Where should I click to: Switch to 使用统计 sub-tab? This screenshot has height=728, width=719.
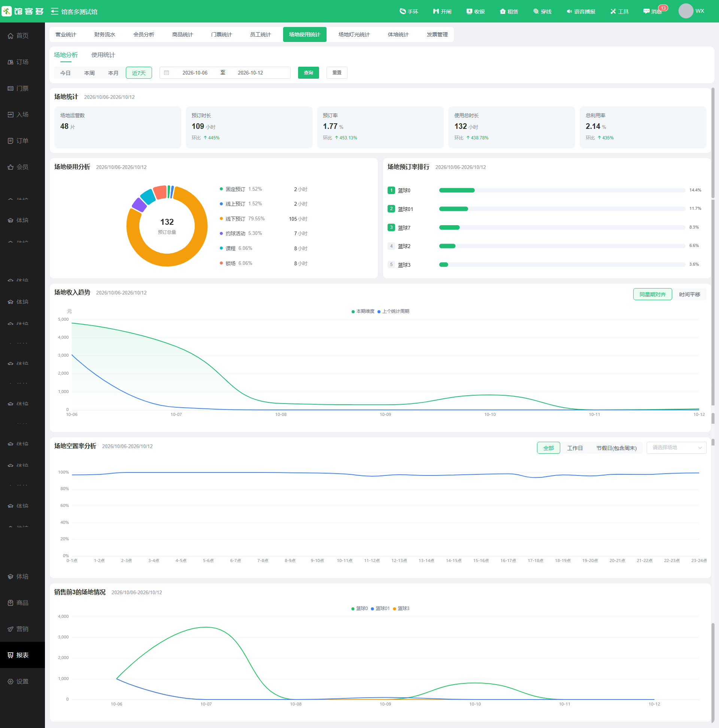[x=103, y=55]
